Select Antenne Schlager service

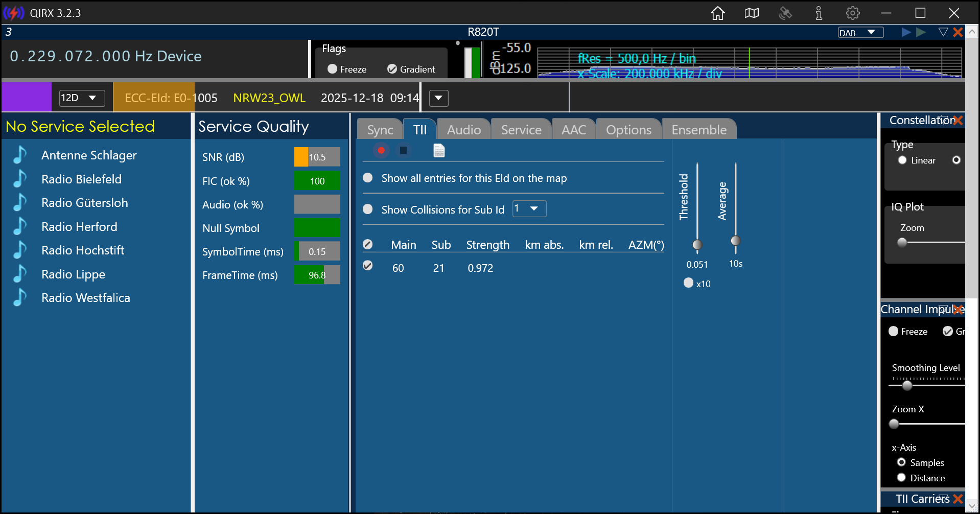[x=89, y=155]
